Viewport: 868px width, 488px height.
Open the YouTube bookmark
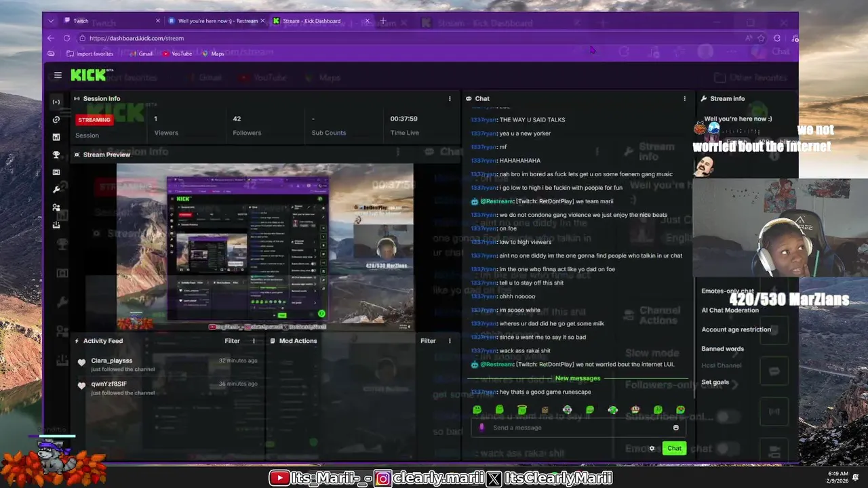click(x=176, y=54)
